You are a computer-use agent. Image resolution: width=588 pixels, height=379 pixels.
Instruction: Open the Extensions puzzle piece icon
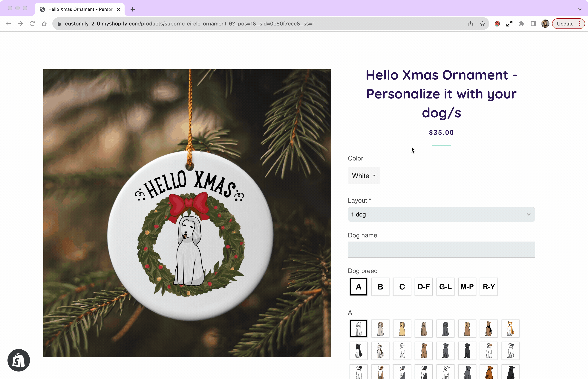[x=521, y=24]
